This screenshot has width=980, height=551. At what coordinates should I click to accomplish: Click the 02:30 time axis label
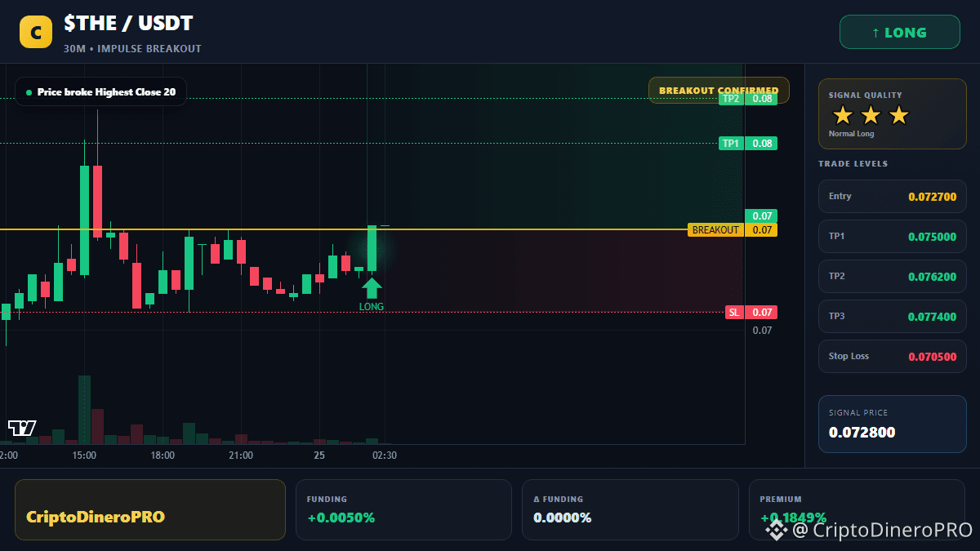point(385,455)
